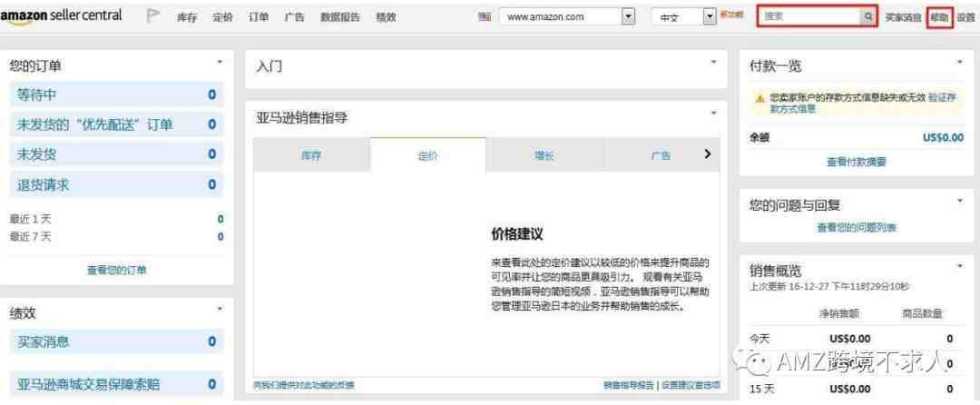
Task: Click into the 搜索 search field
Action: tap(808, 17)
